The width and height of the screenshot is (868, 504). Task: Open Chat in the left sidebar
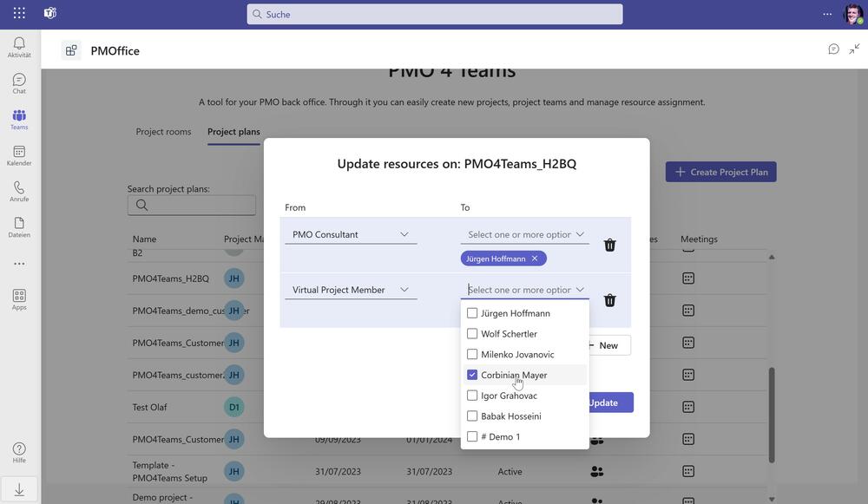(x=19, y=83)
